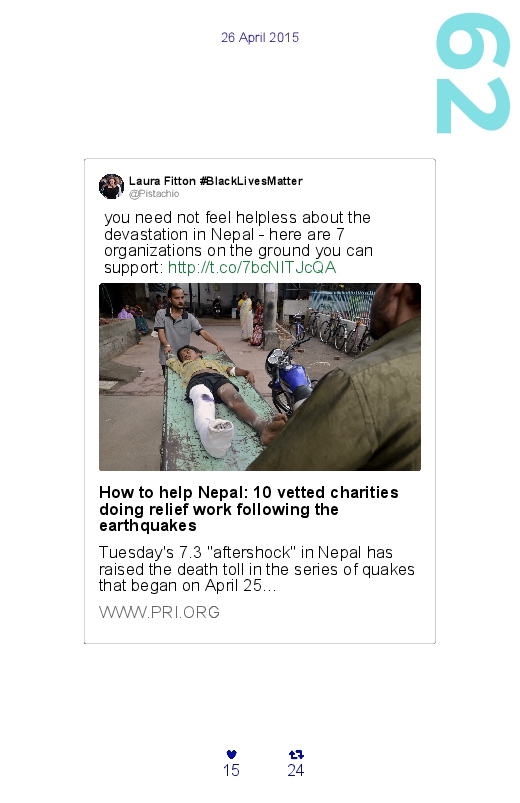Click the #BlackLivesMatter hashtag in name
The height and width of the screenshot is (803, 520).
(251, 181)
